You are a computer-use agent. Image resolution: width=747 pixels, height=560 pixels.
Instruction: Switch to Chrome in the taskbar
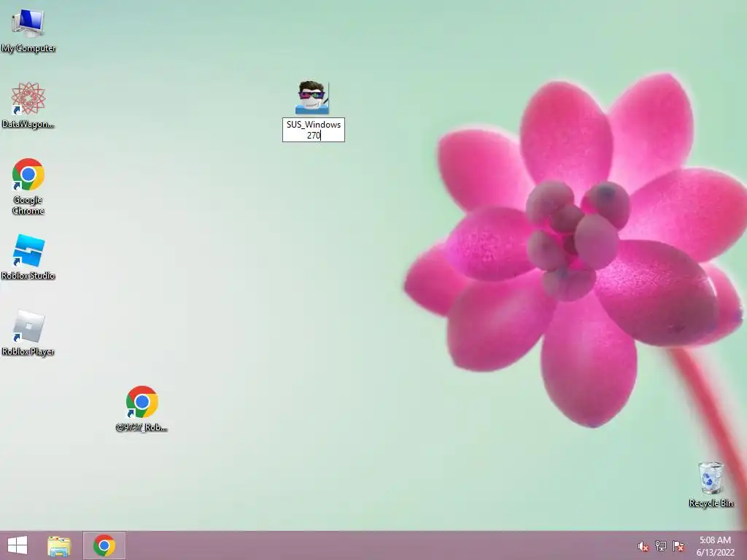point(104,545)
